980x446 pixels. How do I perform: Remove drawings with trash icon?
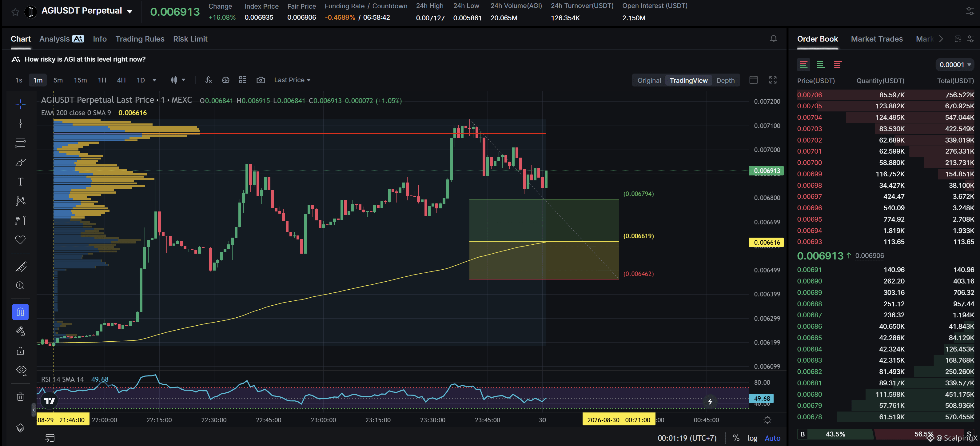21,396
